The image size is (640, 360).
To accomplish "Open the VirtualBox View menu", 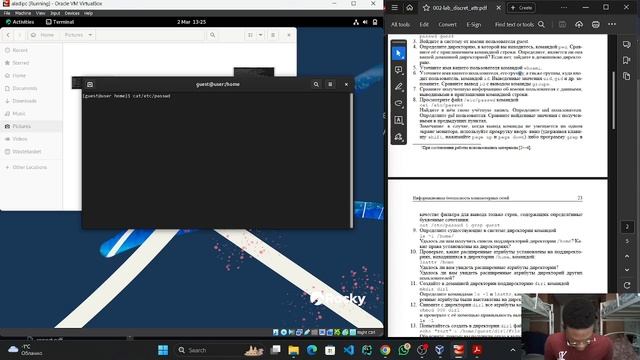I will point(40,13).
